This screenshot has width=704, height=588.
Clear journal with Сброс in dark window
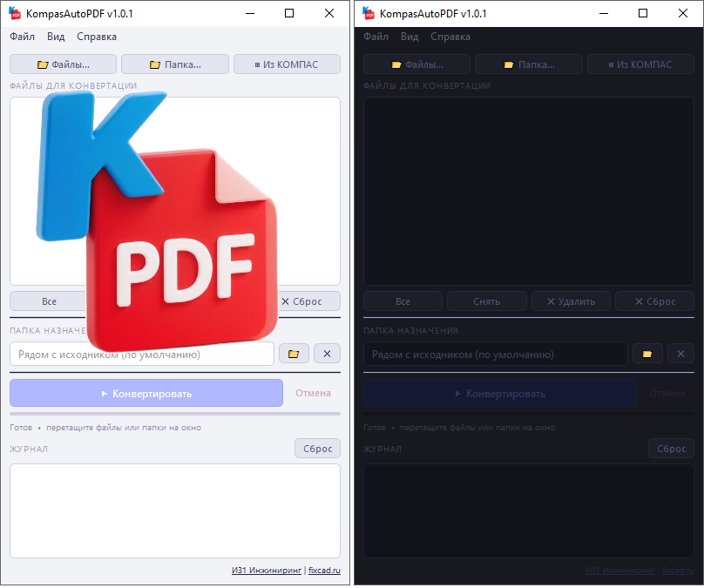point(671,449)
